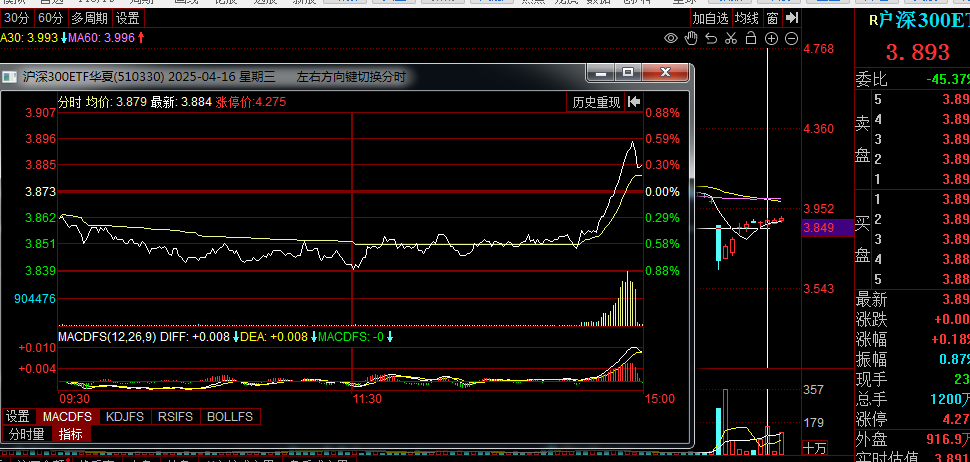The width and height of the screenshot is (970, 462).
Task: Select the BOLLFS indicator tab
Action: pos(230,416)
